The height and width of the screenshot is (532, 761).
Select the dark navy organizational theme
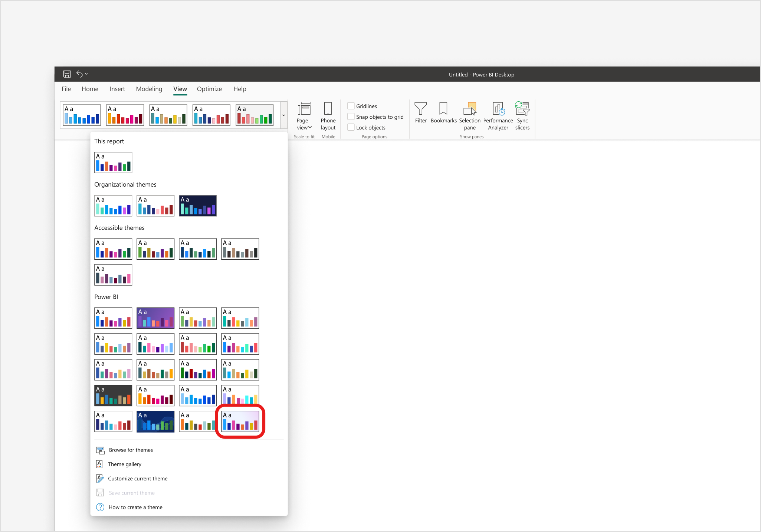(198, 206)
